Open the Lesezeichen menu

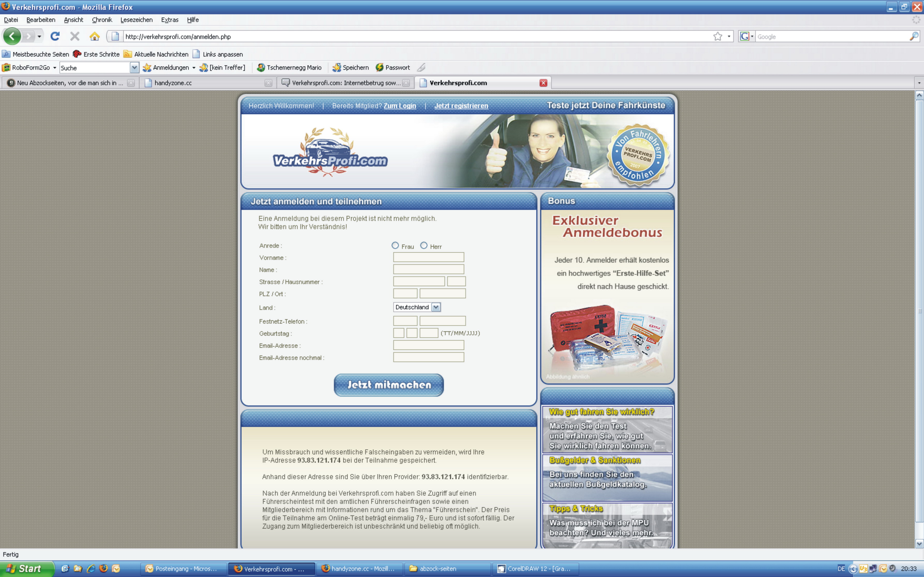136,20
